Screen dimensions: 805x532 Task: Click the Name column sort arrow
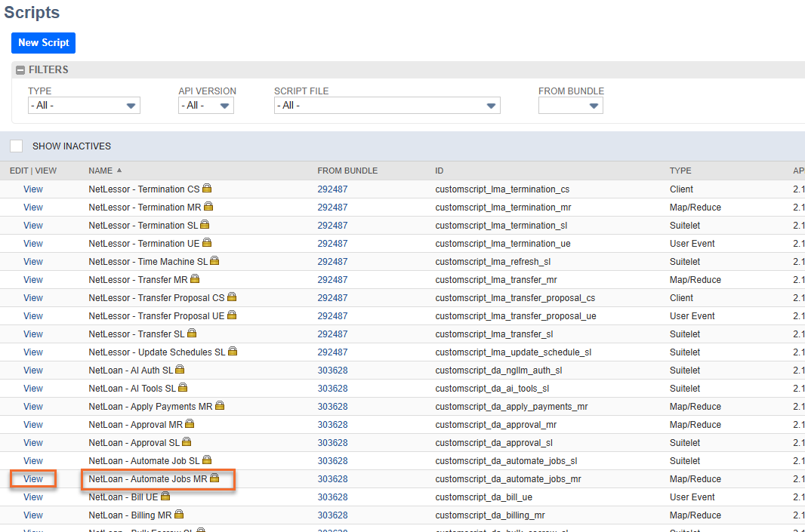coord(119,171)
